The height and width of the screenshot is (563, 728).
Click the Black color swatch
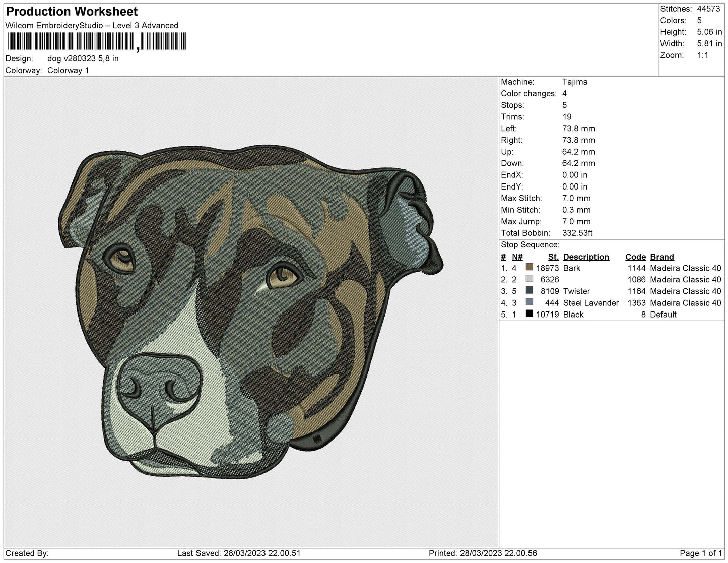[529, 314]
